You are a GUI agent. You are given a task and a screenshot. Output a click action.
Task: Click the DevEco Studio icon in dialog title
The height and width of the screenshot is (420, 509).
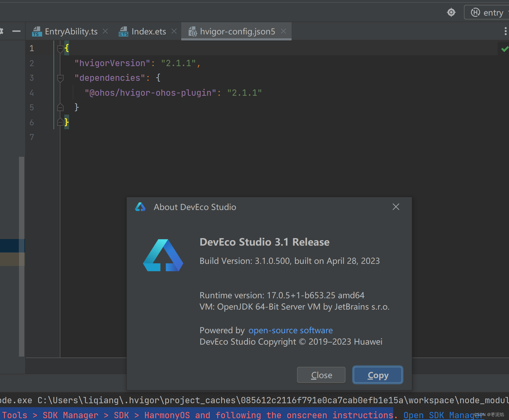point(140,207)
